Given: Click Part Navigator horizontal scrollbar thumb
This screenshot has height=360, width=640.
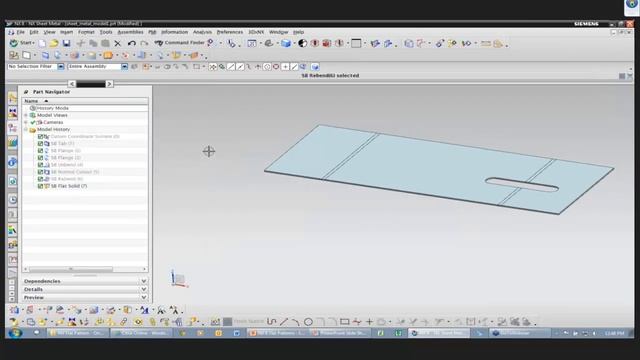Looking at the screenshot, I should point(71,269).
